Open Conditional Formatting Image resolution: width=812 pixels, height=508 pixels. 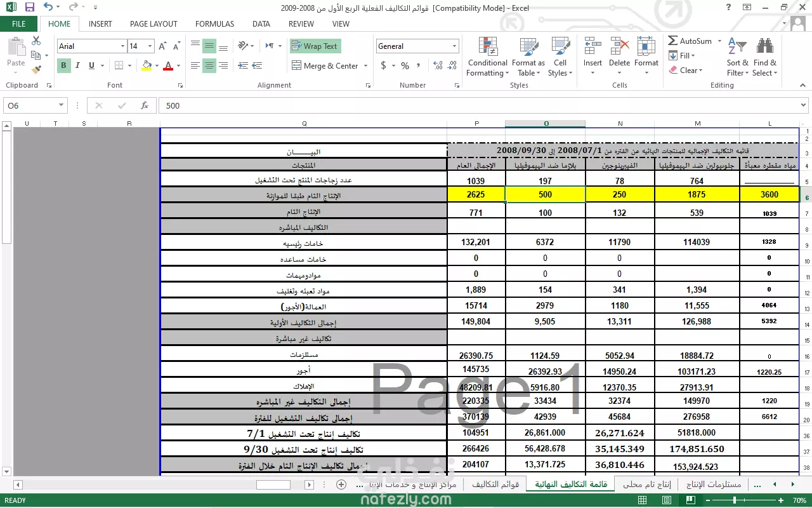pyautogui.click(x=487, y=57)
